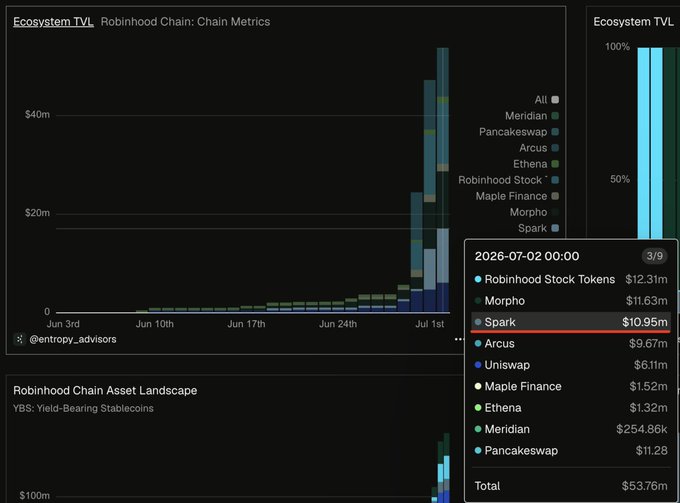Toggle the Arcus legend entry in chart

[539, 148]
